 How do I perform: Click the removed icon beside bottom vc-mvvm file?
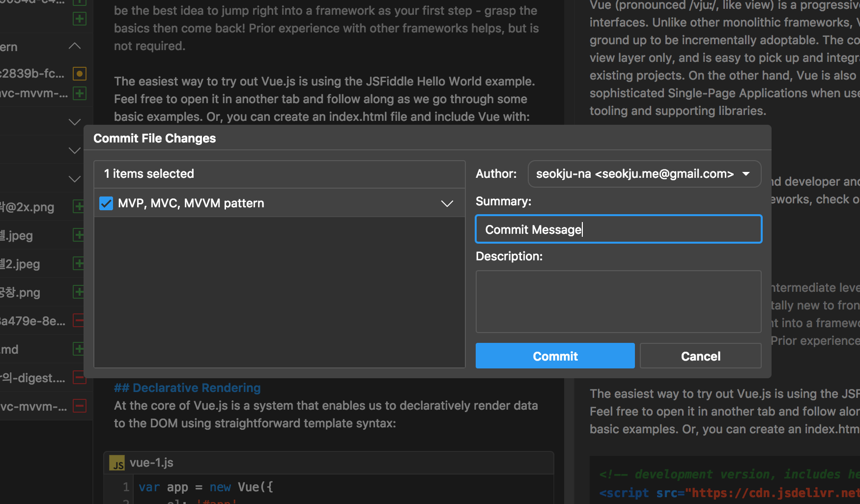pyautogui.click(x=79, y=406)
